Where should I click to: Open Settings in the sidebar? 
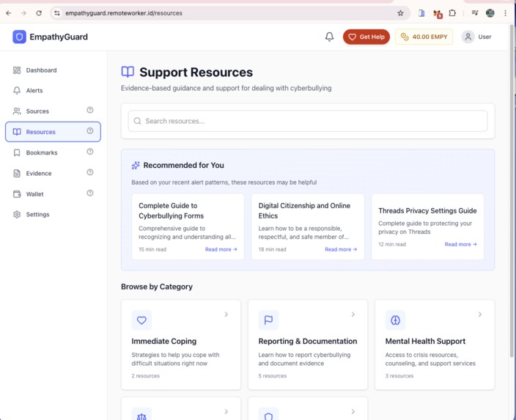tap(53, 215)
